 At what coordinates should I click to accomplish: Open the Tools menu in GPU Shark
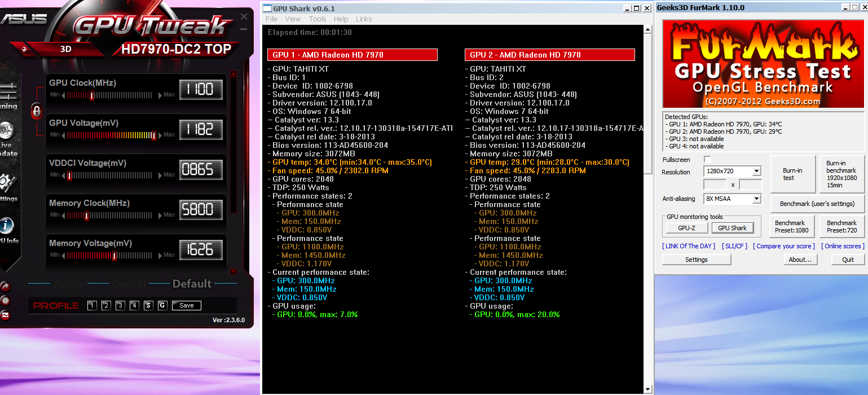pos(318,19)
